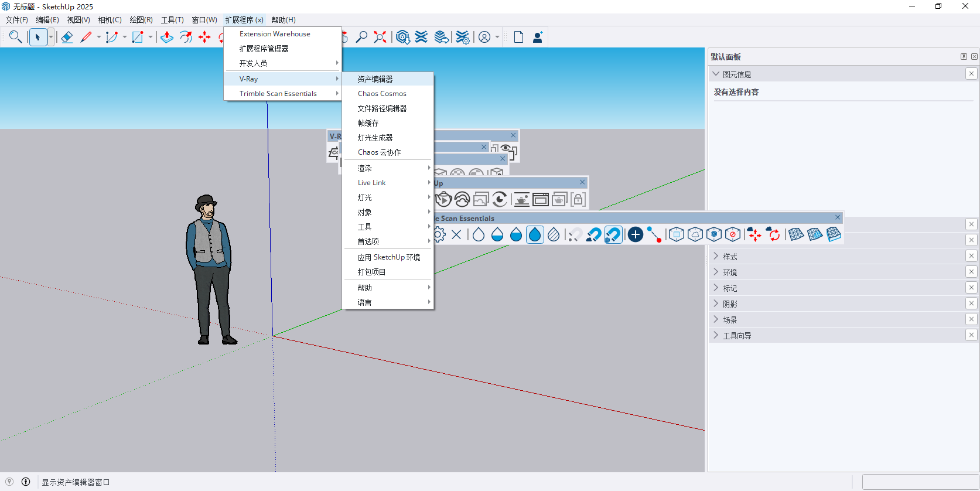Viewport: 980px width, 491px height.
Task: Choose 扩展程序管理器 from the menu
Action: click(x=282, y=48)
